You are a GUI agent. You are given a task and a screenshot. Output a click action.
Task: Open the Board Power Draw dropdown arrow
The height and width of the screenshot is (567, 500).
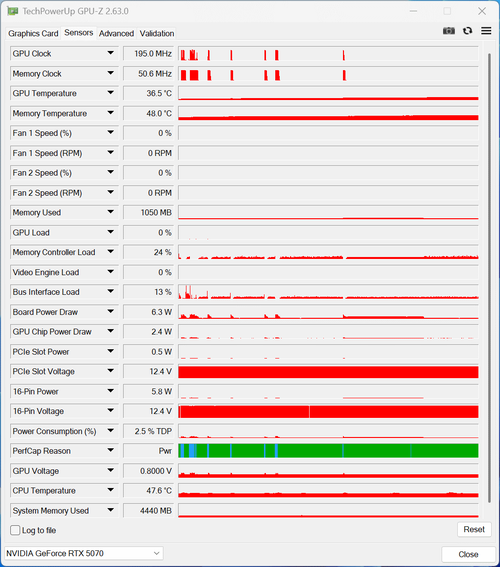click(111, 312)
